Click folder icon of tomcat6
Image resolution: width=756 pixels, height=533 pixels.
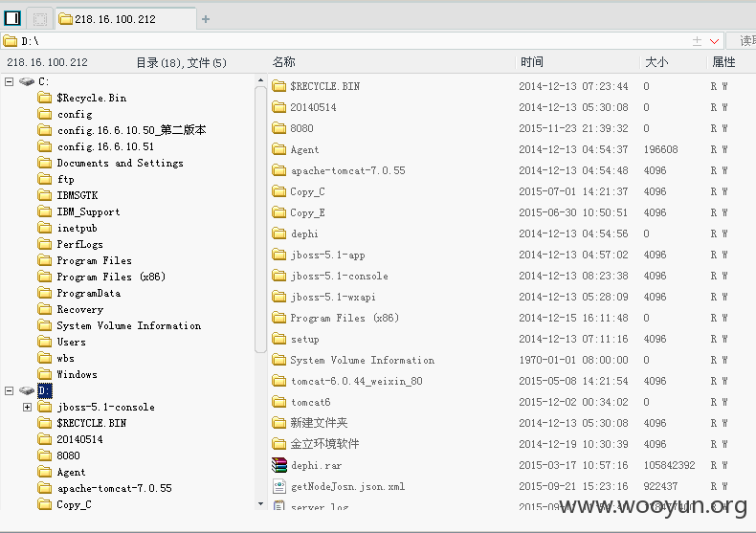(x=279, y=402)
